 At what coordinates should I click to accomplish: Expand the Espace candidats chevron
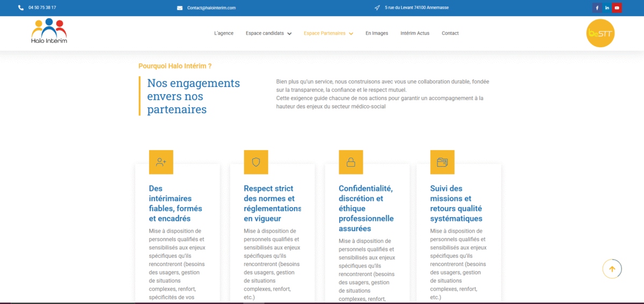coord(290,33)
